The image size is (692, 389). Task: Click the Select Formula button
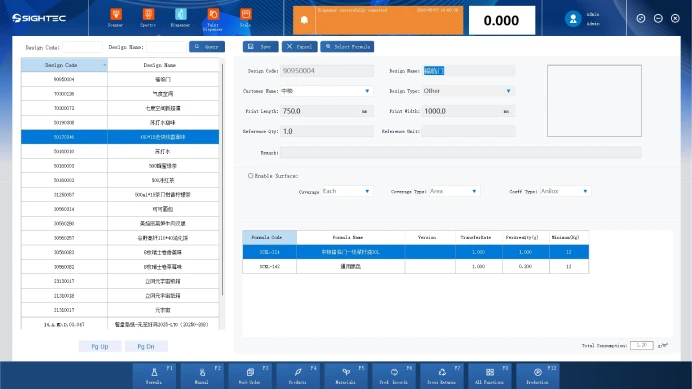click(347, 46)
